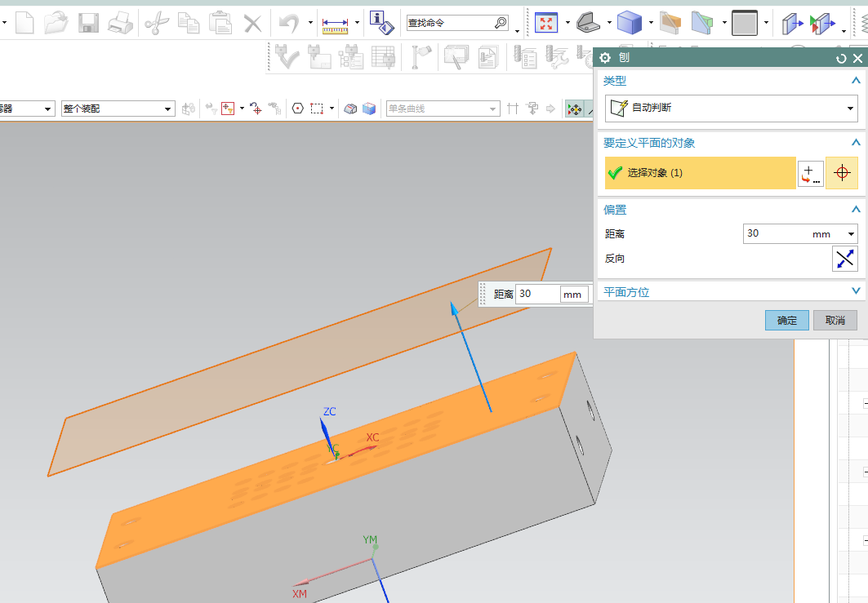Click the blue panel with arrow icon

point(792,24)
